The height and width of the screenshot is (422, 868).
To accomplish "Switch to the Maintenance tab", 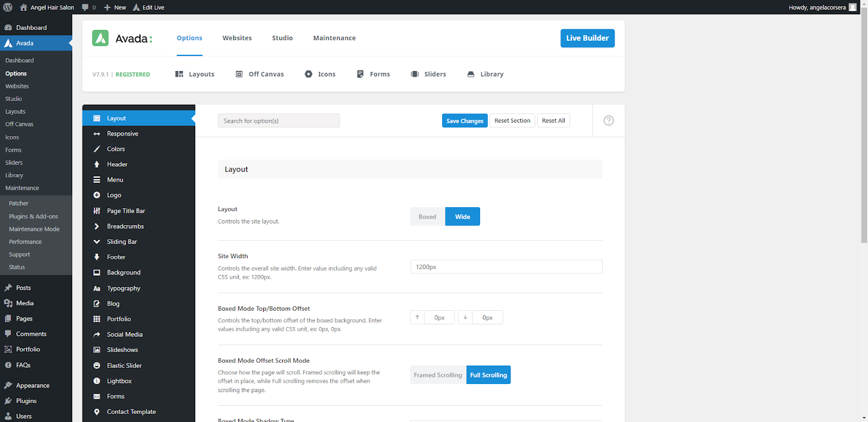I will 335,38.
